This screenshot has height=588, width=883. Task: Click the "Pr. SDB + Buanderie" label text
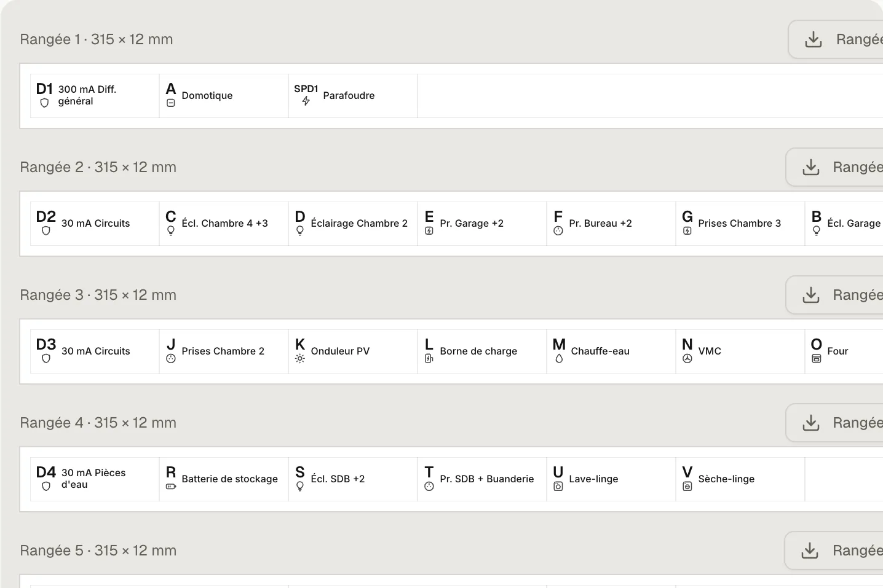click(x=487, y=479)
